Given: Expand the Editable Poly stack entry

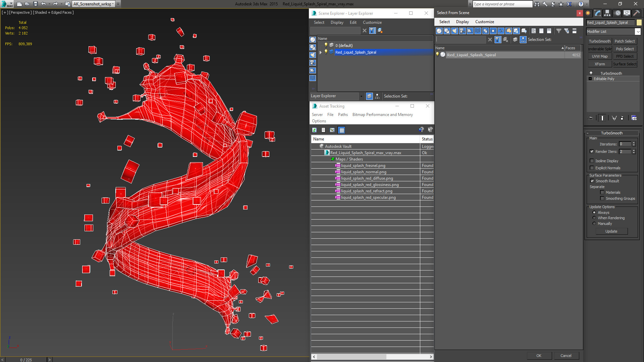Looking at the screenshot, I should click(x=590, y=79).
